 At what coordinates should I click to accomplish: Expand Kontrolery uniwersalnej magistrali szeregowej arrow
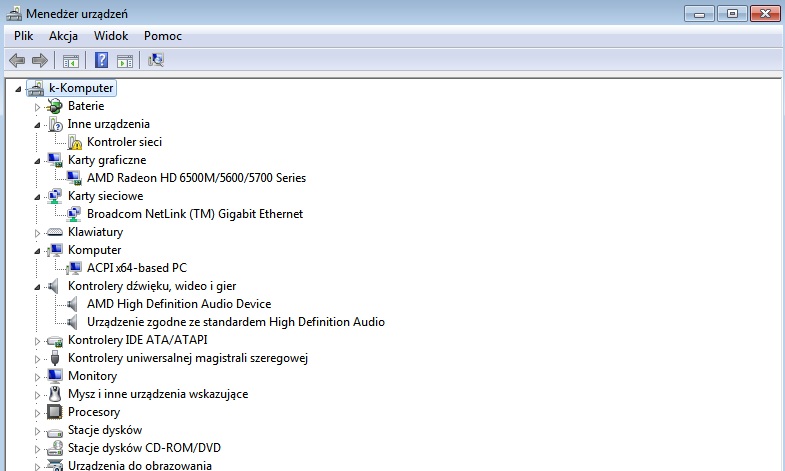[x=37, y=359]
